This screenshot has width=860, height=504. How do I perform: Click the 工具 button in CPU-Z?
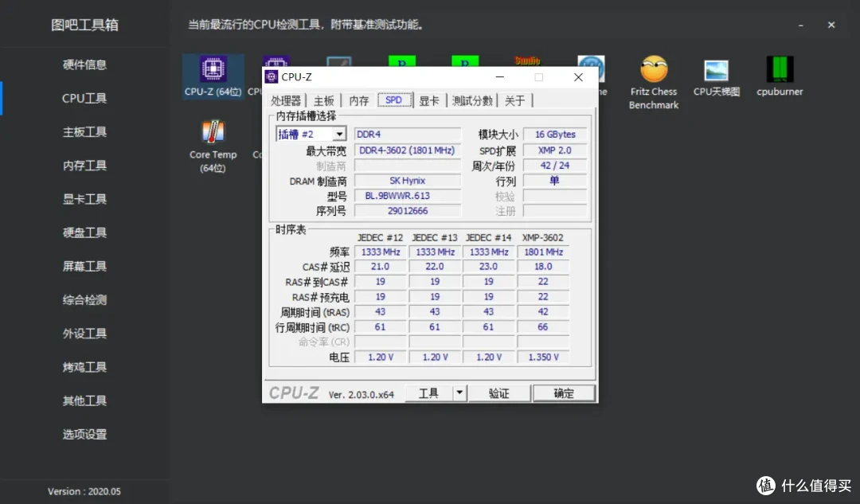[x=429, y=393]
